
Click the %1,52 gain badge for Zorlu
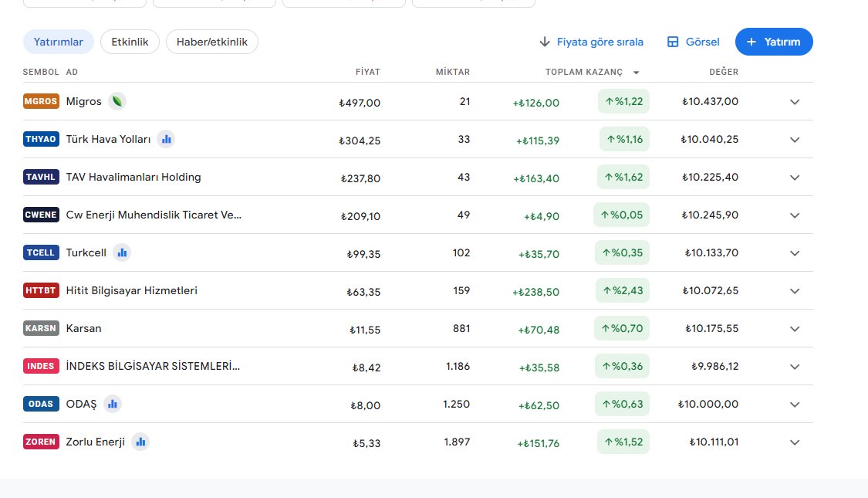623,442
